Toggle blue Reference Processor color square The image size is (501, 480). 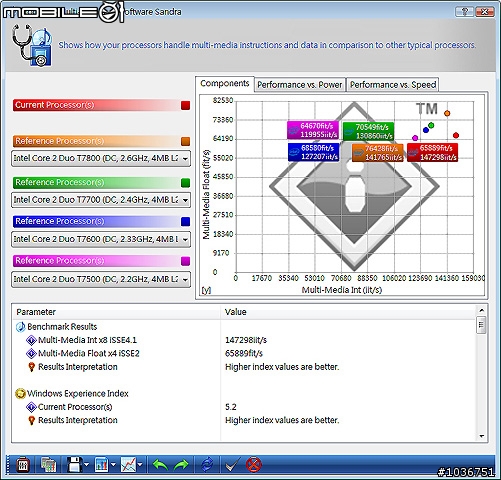click(x=185, y=222)
